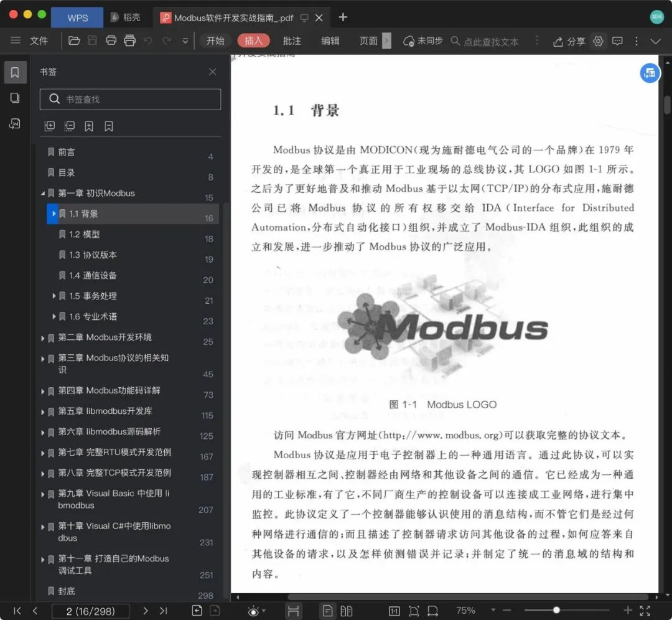Switch to the 批注 tab

[292, 41]
